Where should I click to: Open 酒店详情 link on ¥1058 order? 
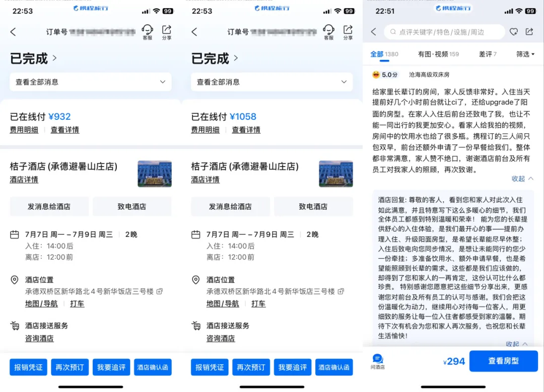pos(205,180)
